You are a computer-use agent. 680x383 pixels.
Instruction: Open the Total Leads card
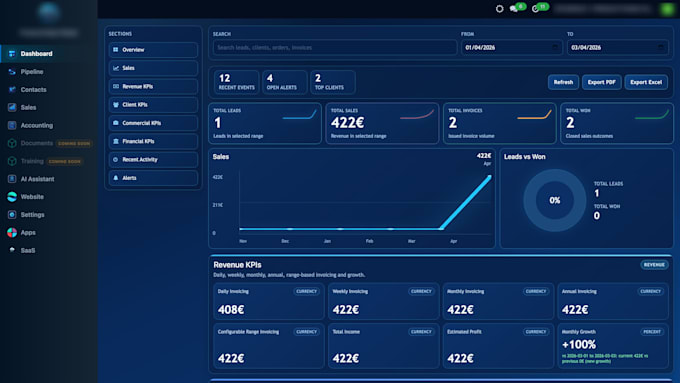265,123
